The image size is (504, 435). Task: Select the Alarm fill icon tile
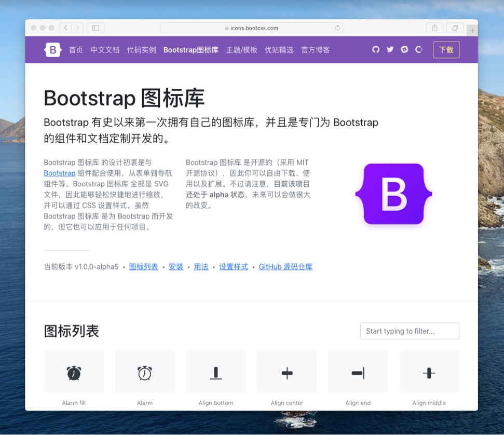pyautogui.click(x=74, y=372)
